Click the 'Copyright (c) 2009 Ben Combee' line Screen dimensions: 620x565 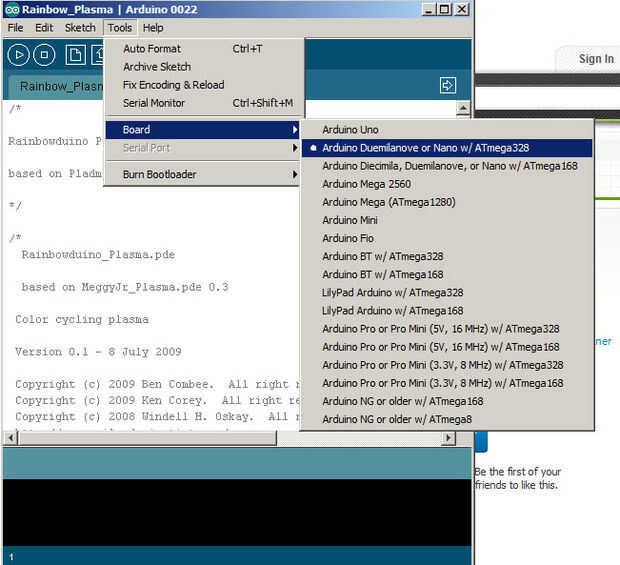[x=157, y=384]
